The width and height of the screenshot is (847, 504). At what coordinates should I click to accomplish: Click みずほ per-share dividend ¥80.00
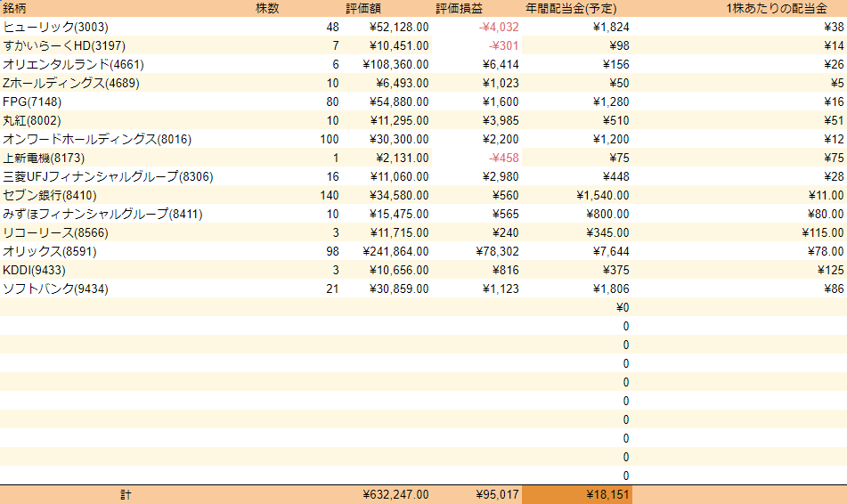pos(826,214)
